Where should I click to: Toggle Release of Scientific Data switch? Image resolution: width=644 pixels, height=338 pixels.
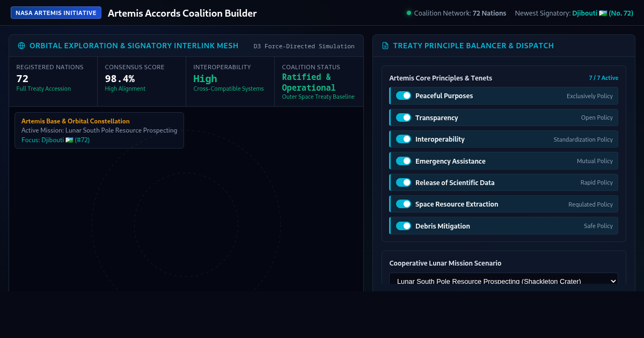(404, 182)
